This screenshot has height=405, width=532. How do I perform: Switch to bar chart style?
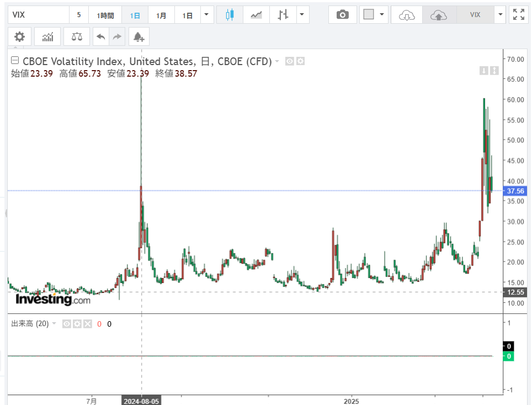pos(283,15)
